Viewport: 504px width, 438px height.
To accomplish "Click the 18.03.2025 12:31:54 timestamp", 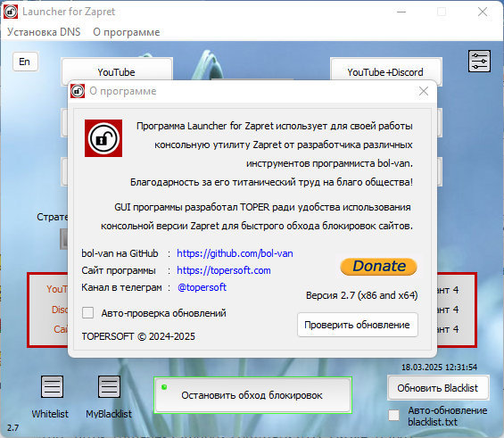I will (439, 367).
